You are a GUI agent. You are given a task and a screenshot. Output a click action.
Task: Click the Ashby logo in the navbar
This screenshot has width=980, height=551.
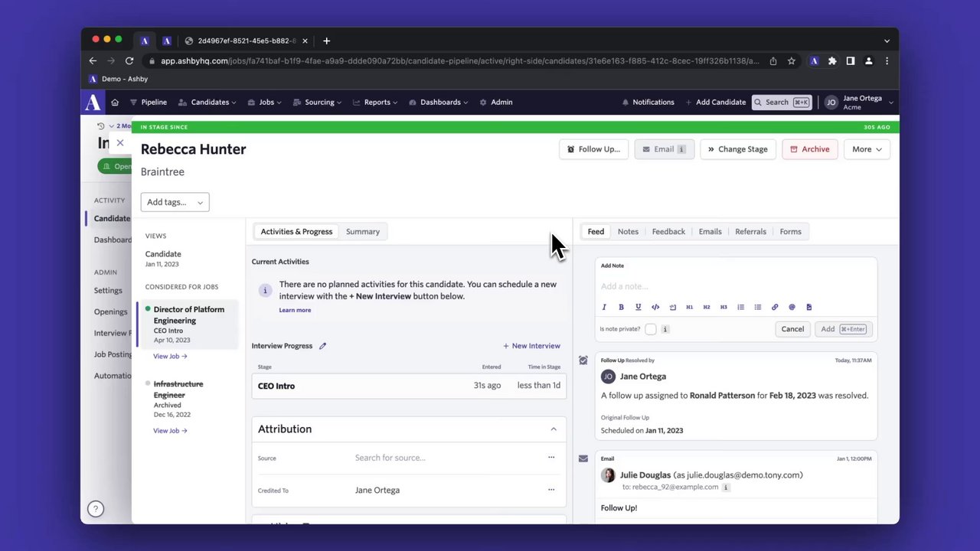pos(93,102)
